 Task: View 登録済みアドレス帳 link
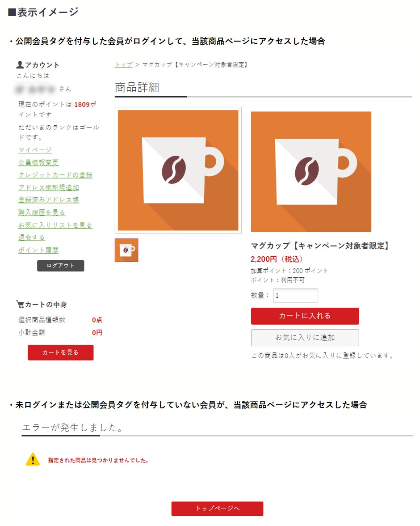[49, 200]
